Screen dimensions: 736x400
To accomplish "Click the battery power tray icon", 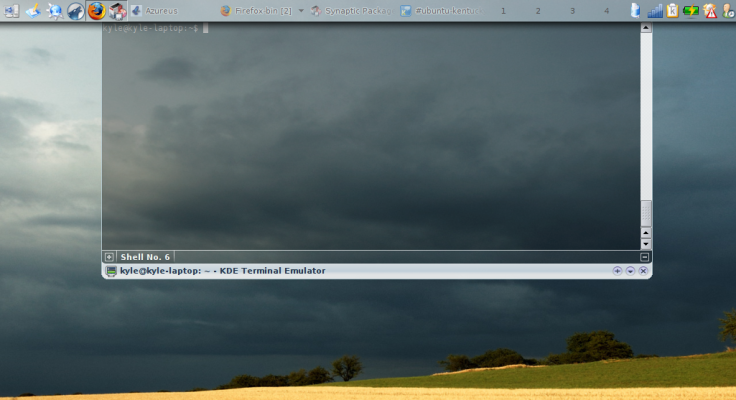I will [x=691, y=11].
